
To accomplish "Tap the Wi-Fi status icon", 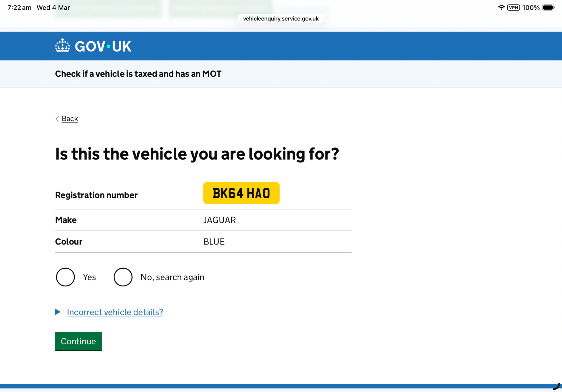I will pyautogui.click(x=501, y=8).
